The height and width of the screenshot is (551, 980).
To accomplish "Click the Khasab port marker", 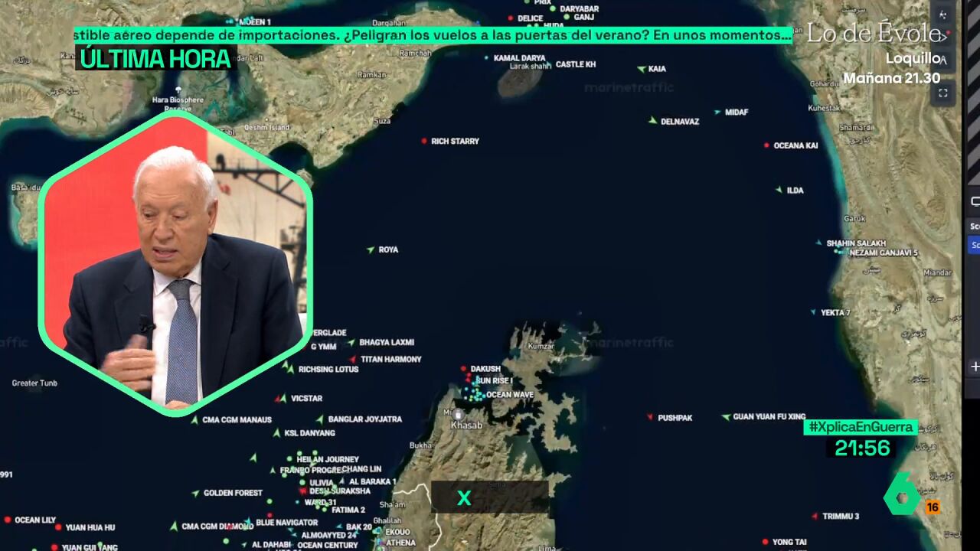I will [458, 415].
